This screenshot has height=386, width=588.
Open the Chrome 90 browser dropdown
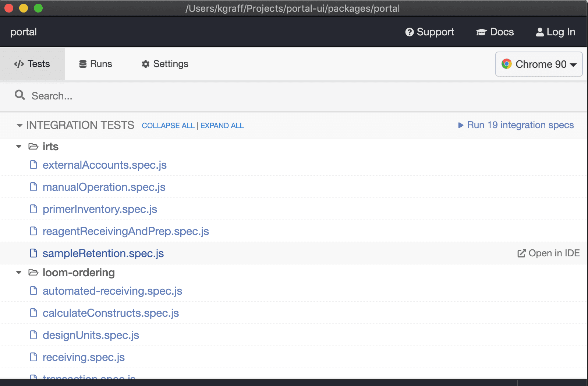click(539, 64)
